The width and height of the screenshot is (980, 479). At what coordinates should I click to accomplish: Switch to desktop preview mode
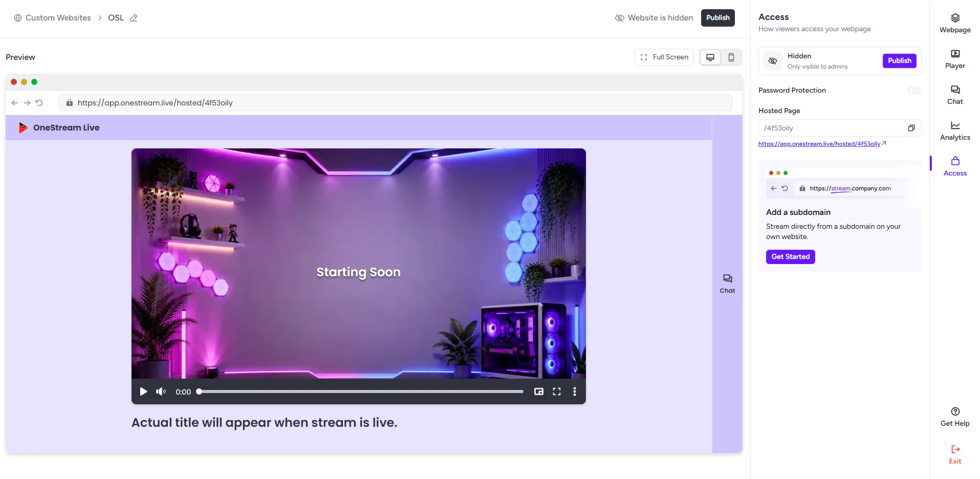click(x=710, y=57)
